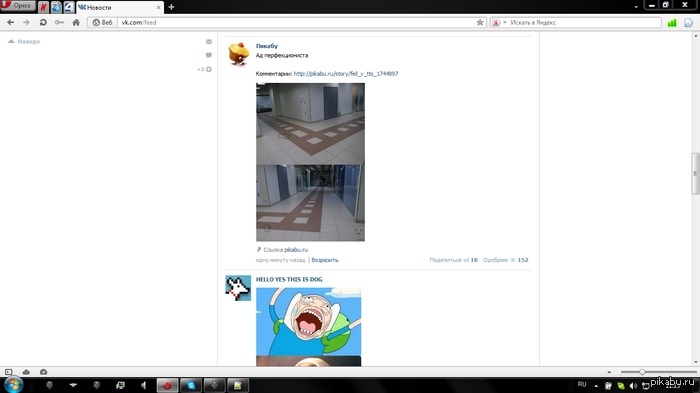700x393 pixels.
Task: Click the Веб site badge
Action: pos(102,22)
